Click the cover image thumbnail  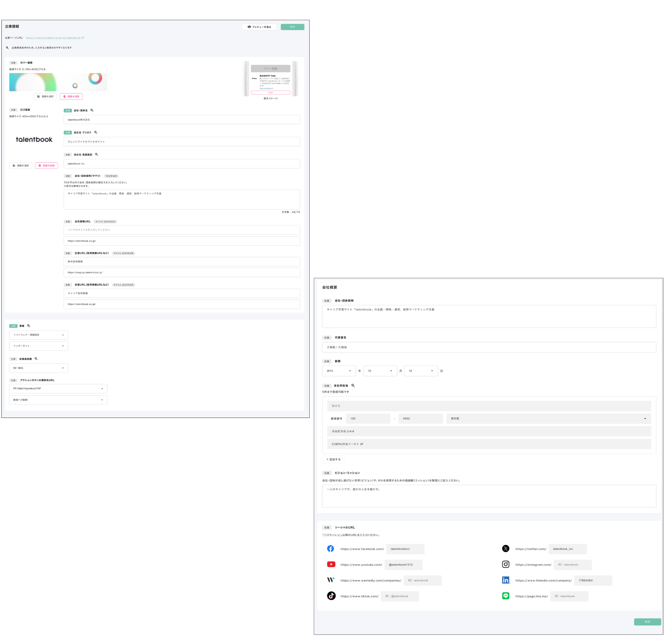click(58, 82)
